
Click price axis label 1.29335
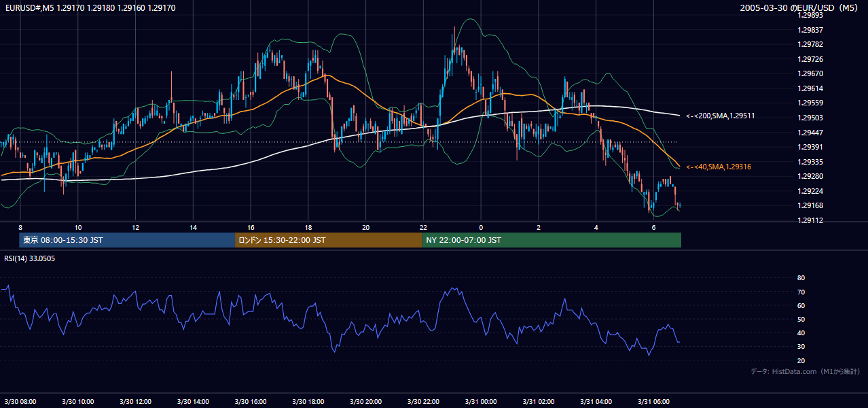click(811, 162)
